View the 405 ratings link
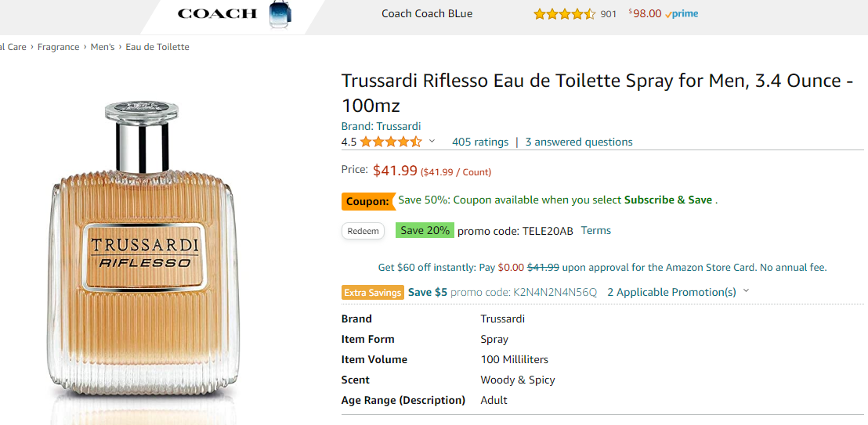This screenshot has height=425, width=868. point(480,142)
